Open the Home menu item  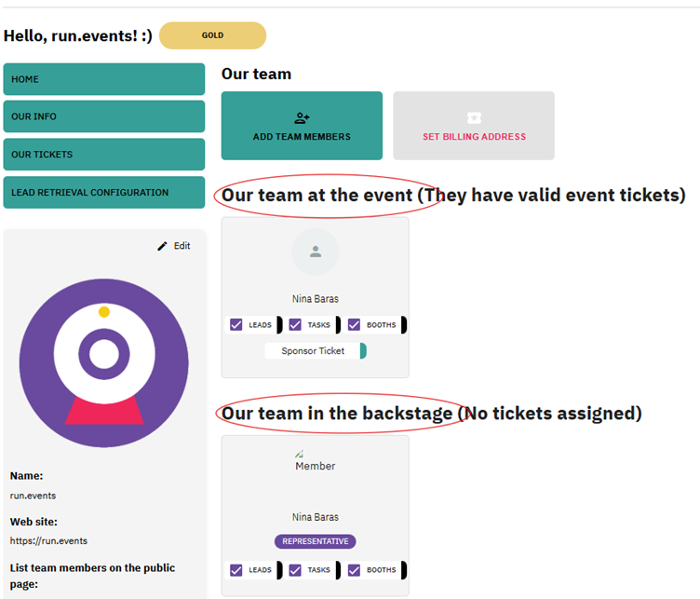pyautogui.click(x=103, y=79)
